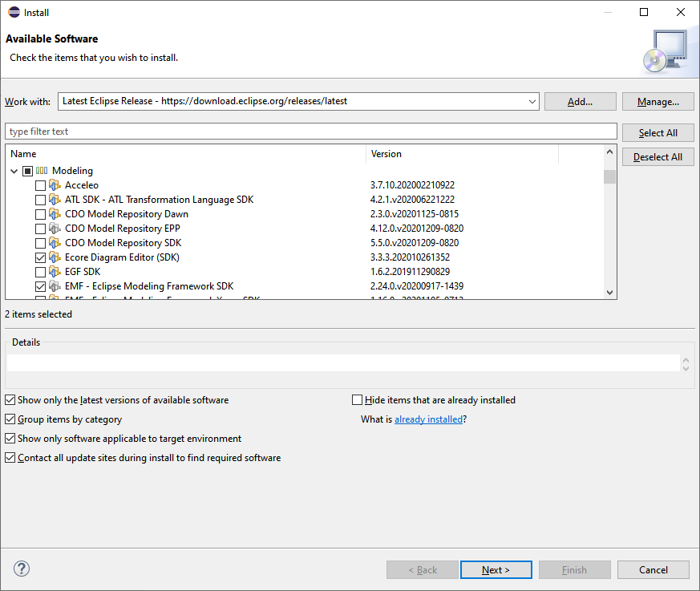This screenshot has width=700, height=591.
Task: Click the Select All button
Action: [658, 133]
